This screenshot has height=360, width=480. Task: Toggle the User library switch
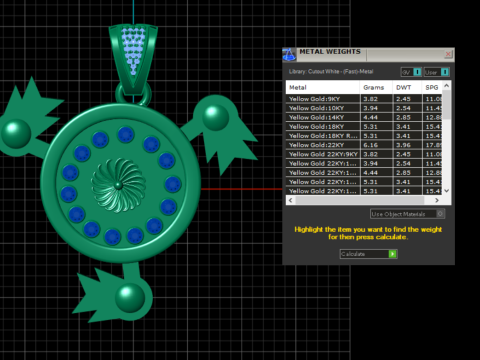(x=437, y=72)
